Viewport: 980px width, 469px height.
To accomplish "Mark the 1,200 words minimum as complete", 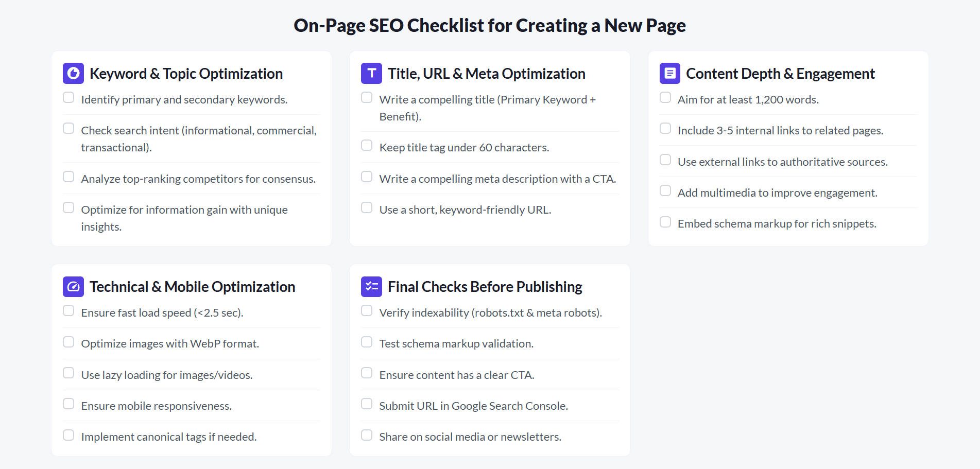I will tap(664, 97).
